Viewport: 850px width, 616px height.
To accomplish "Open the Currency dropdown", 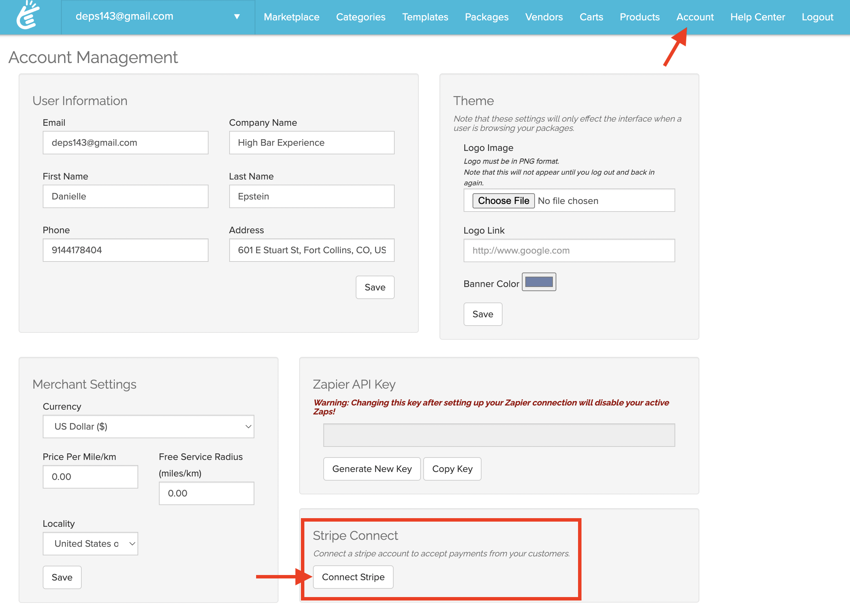I will coord(149,427).
